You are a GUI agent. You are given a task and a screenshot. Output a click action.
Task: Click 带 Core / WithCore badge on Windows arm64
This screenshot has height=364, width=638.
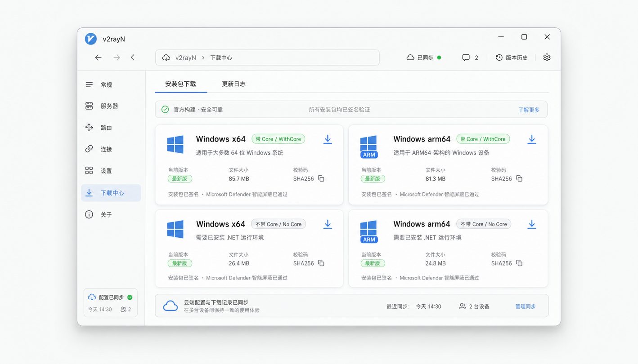tap(483, 139)
